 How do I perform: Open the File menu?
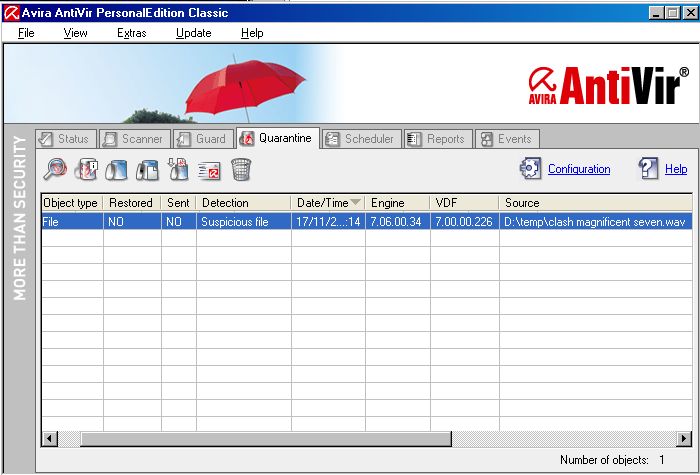26,33
